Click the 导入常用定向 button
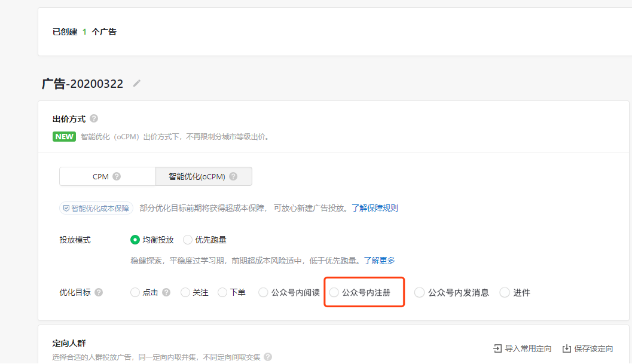This screenshot has width=632, height=364. pyautogui.click(x=522, y=348)
